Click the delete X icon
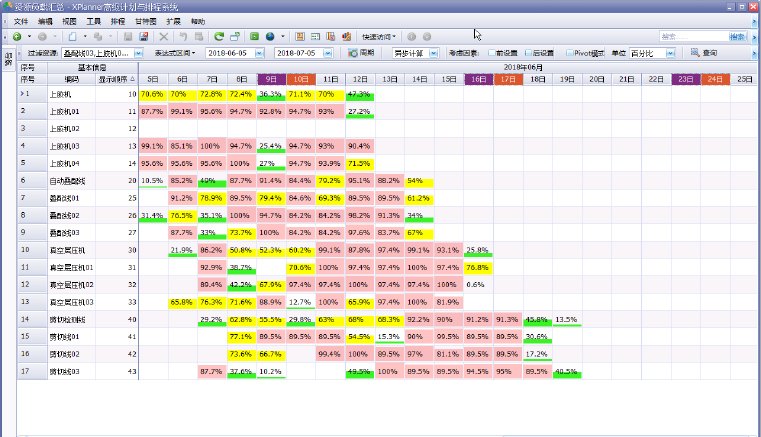Viewport: 761px width, 437px height. (x=164, y=36)
